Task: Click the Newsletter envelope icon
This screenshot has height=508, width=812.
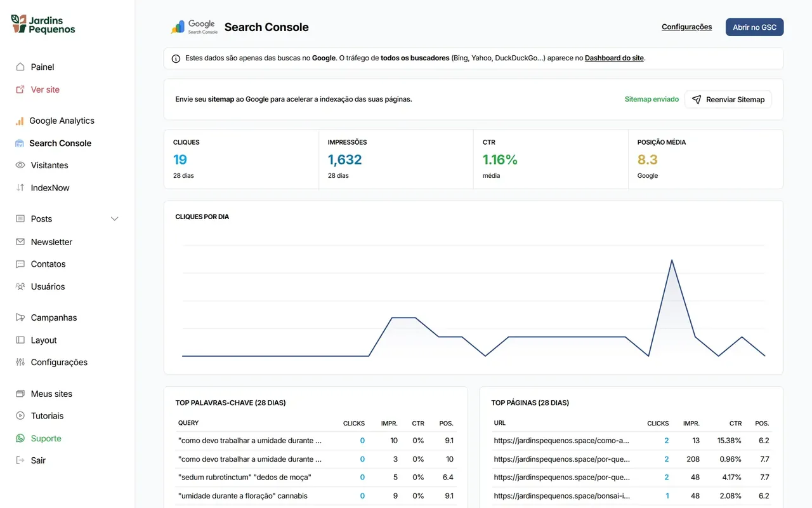Action: click(x=20, y=242)
